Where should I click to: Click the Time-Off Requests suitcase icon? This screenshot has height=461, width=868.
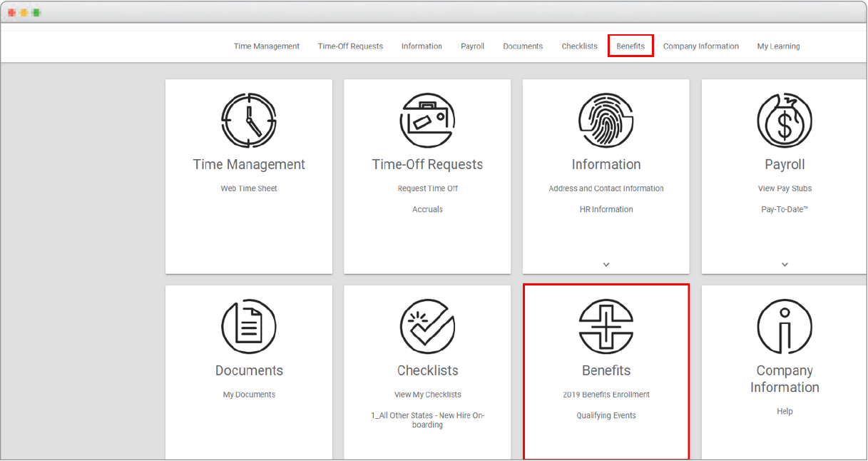coord(427,121)
